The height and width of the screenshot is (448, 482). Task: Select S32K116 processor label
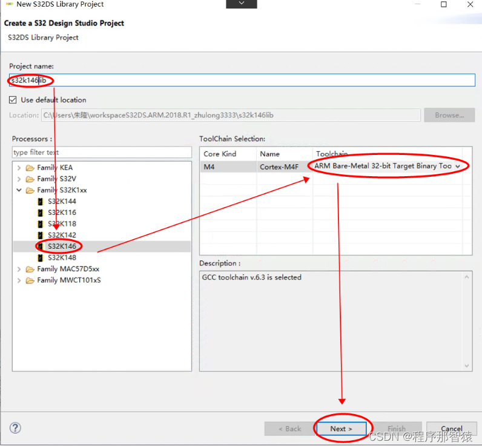tap(62, 212)
